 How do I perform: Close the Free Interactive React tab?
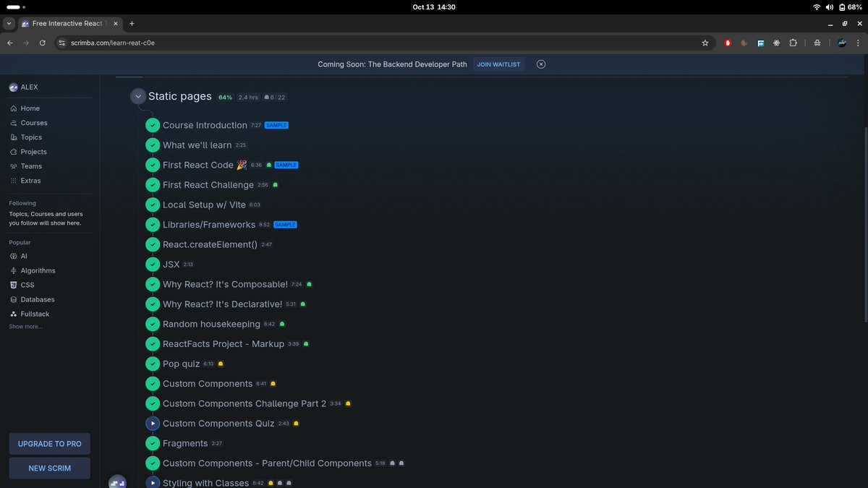[116, 23]
